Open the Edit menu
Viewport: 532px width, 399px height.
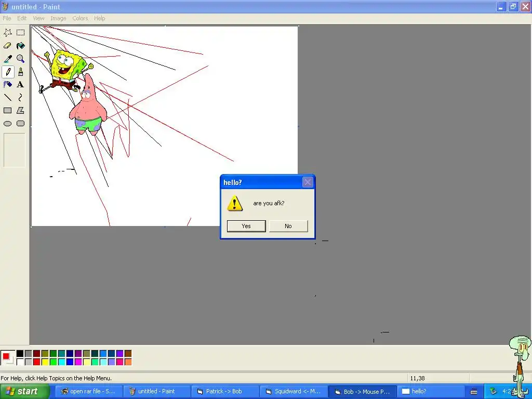pos(22,18)
